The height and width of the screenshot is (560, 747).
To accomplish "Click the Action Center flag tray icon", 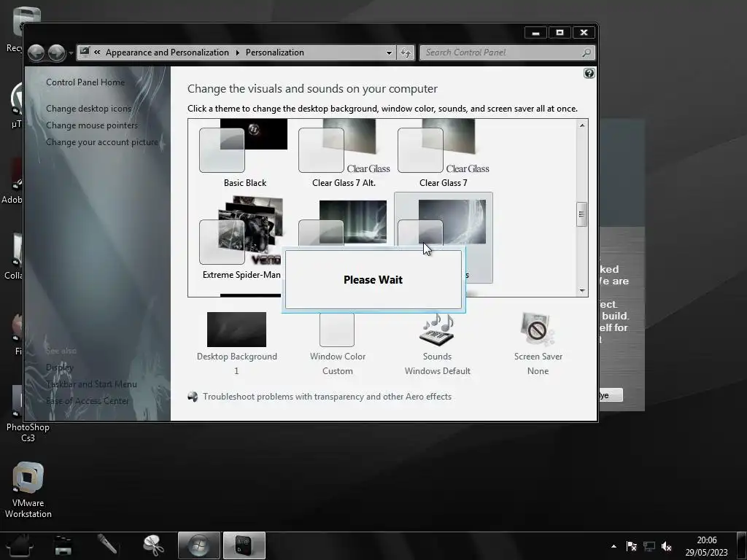I will tap(632, 546).
